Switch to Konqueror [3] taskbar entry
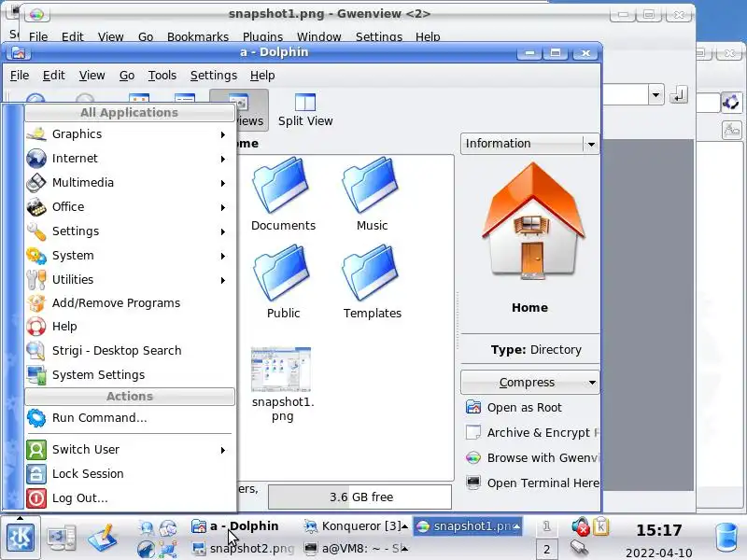 tap(356, 526)
